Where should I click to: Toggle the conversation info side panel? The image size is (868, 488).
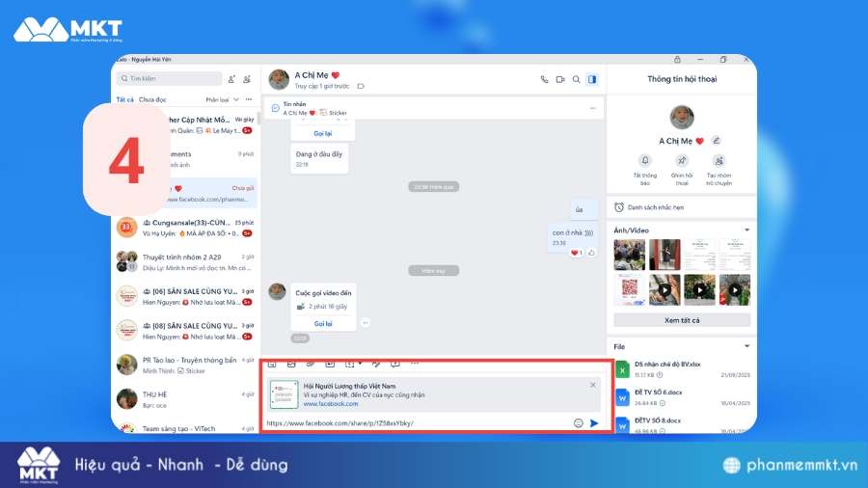tap(592, 80)
